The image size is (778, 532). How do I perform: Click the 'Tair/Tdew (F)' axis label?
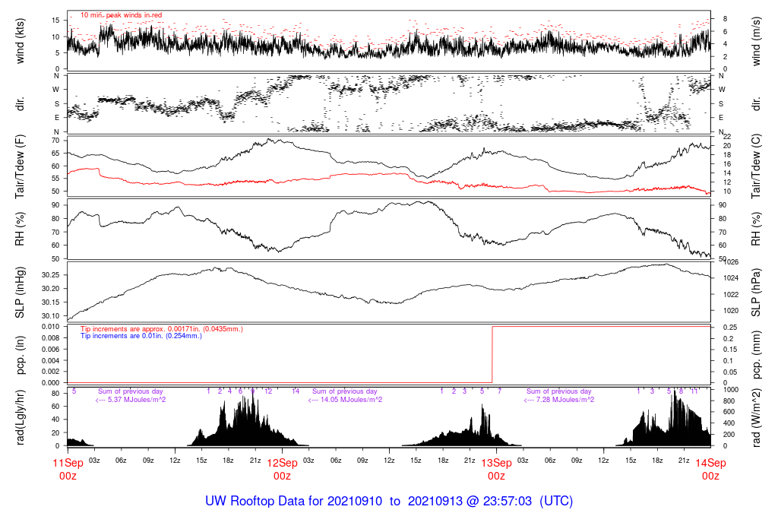(x=21, y=166)
